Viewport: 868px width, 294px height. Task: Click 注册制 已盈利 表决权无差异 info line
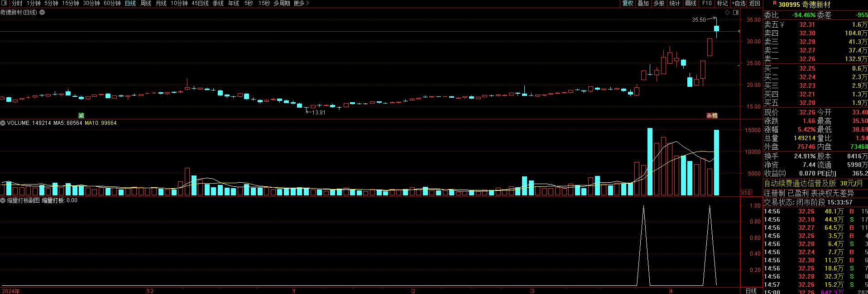click(809, 193)
